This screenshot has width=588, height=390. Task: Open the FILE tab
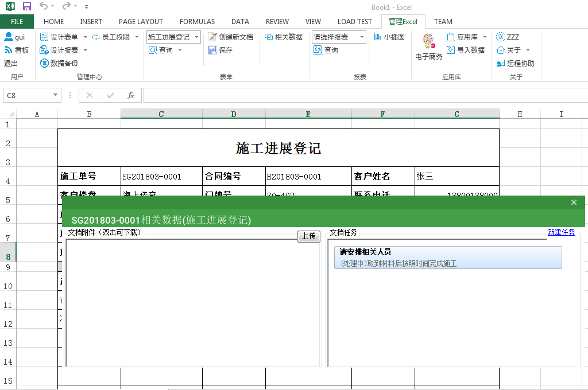click(x=17, y=22)
